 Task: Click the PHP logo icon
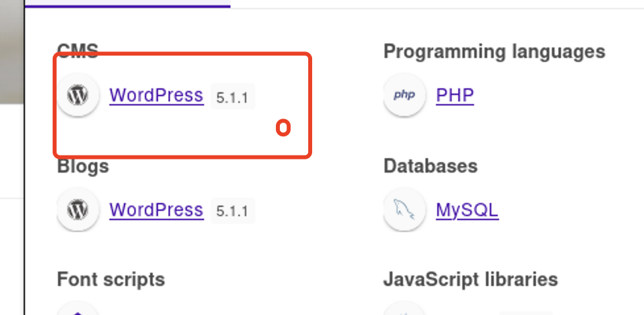pyautogui.click(x=404, y=95)
